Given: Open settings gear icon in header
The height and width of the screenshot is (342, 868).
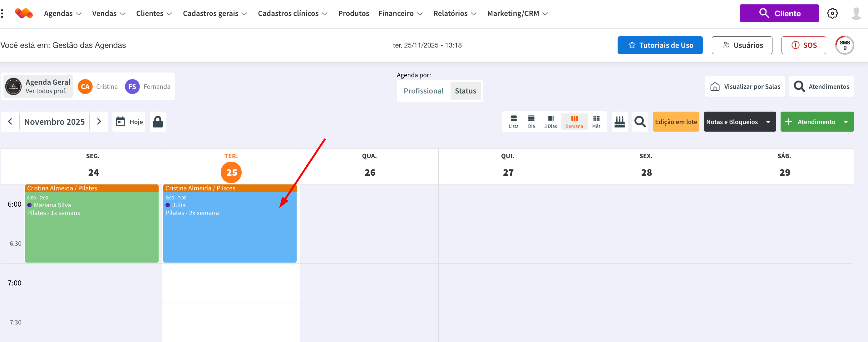Looking at the screenshot, I should pyautogui.click(x=832, y=13).
